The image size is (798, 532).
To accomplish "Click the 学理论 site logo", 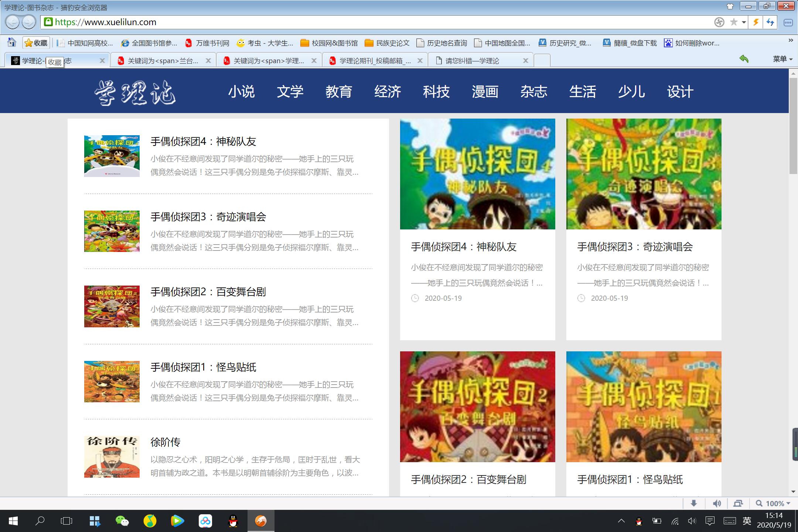I will [135, 92].
